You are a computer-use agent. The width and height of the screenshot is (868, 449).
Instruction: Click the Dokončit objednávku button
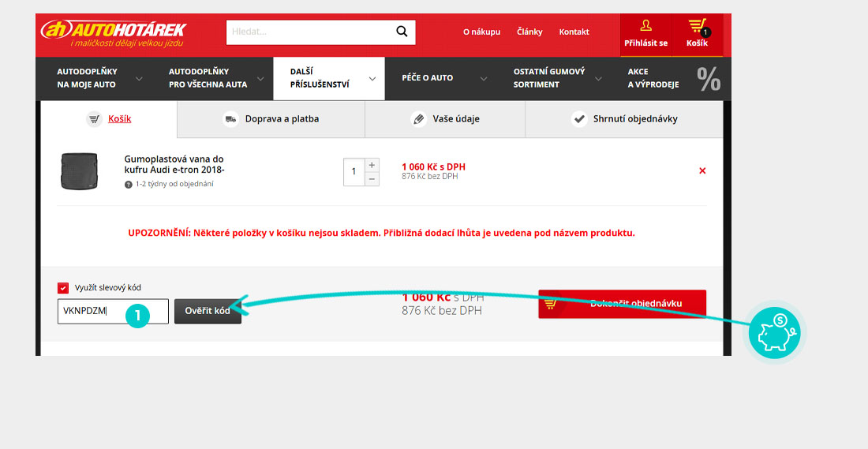(622, 304)
